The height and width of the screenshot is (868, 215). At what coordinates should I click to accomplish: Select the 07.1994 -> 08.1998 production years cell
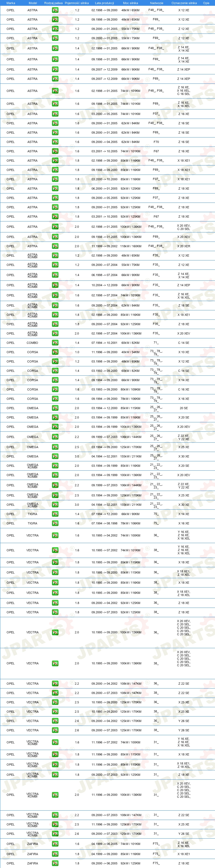tap(104, 523)
